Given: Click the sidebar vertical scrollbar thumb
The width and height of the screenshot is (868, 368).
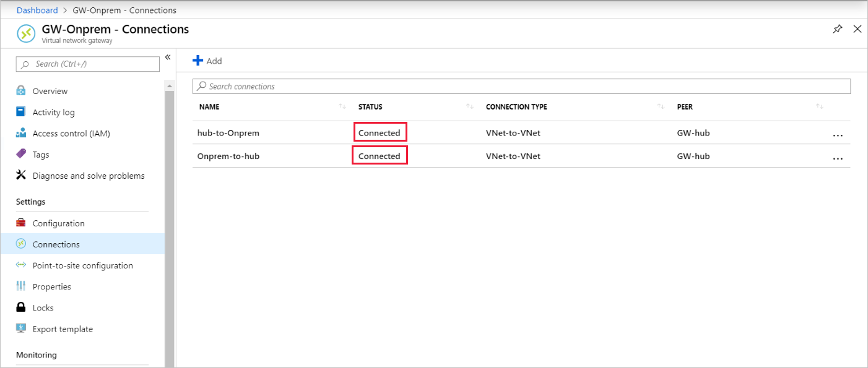Looking at the screenshot, I should coord(170,229).
